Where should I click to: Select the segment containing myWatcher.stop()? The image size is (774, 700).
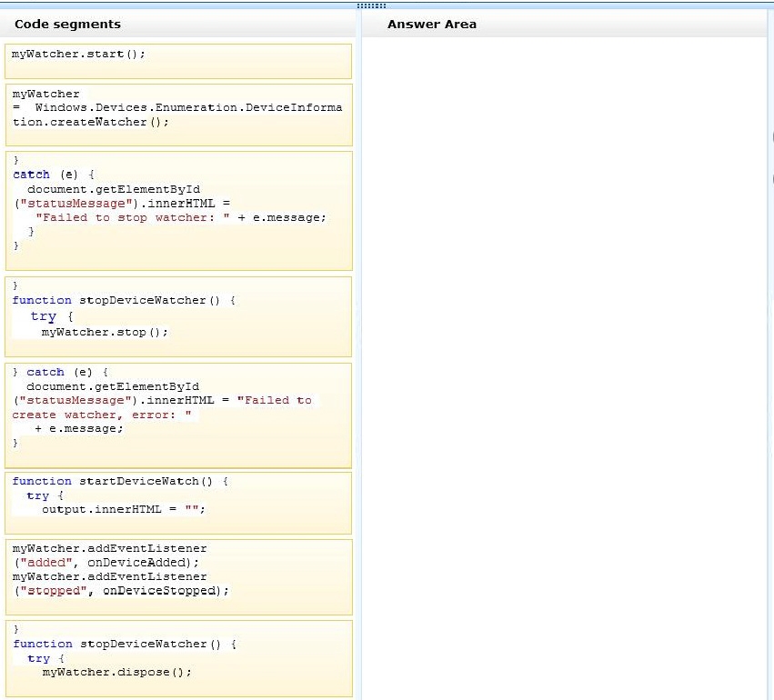(178, 316)
